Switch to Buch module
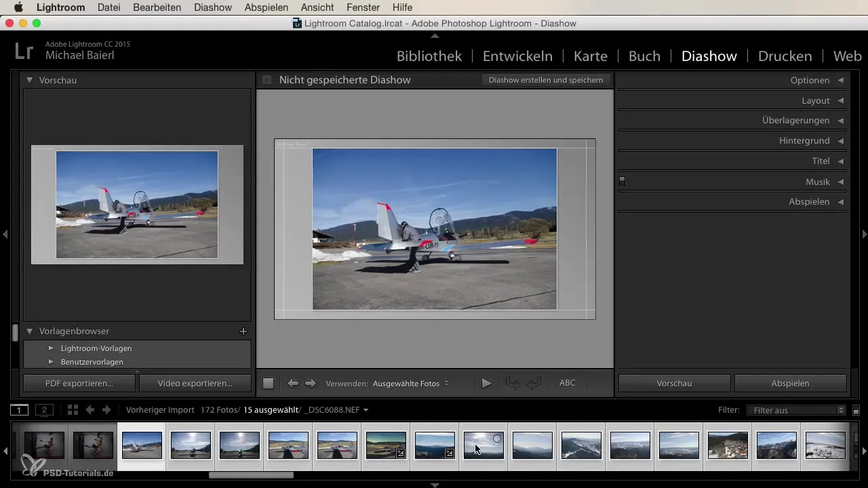868x488 pixels. (644, 56)
